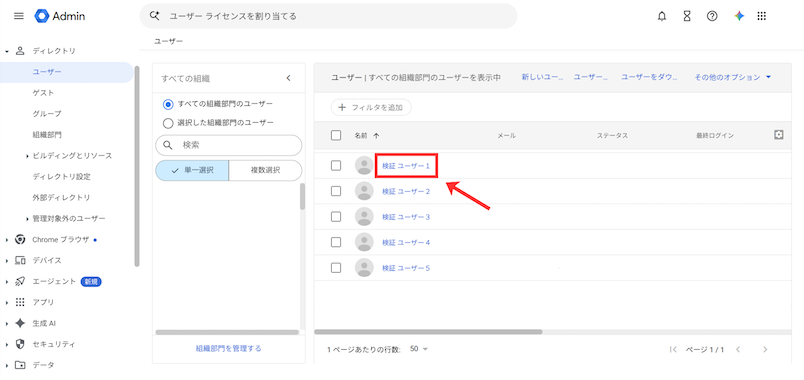This screenshot has height=380, width=804.
Task: Click the Directory person icon in sidebar
Action: coord(20,51)
